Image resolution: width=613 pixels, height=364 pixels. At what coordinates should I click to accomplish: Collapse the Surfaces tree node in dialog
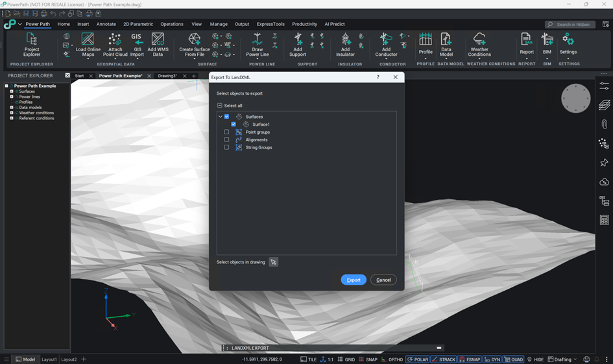(221, 117)
